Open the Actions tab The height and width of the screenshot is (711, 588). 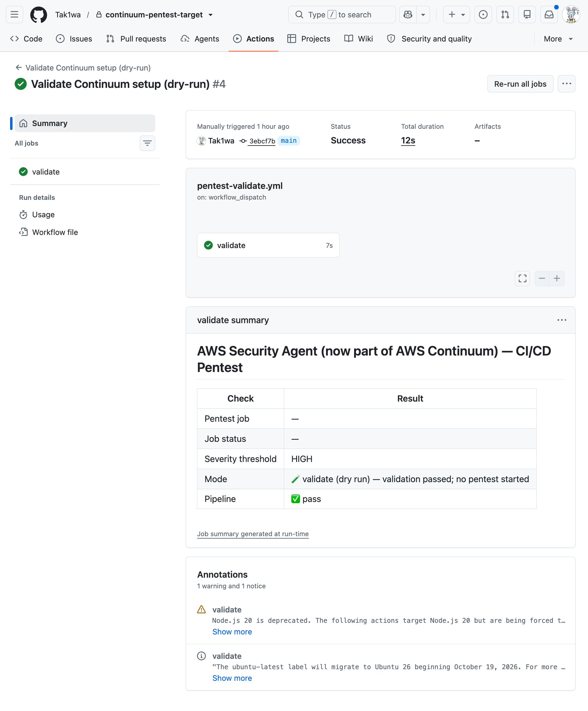point(253,39)
